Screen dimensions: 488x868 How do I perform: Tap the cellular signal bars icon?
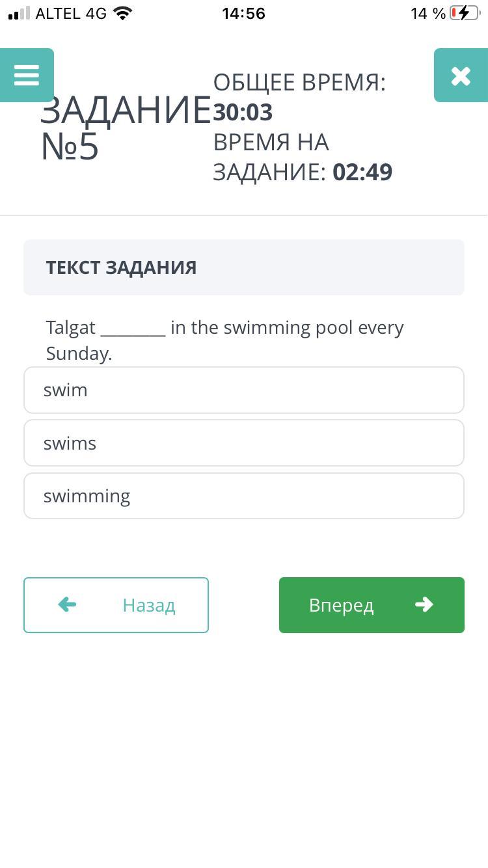(x=19, y=14)
